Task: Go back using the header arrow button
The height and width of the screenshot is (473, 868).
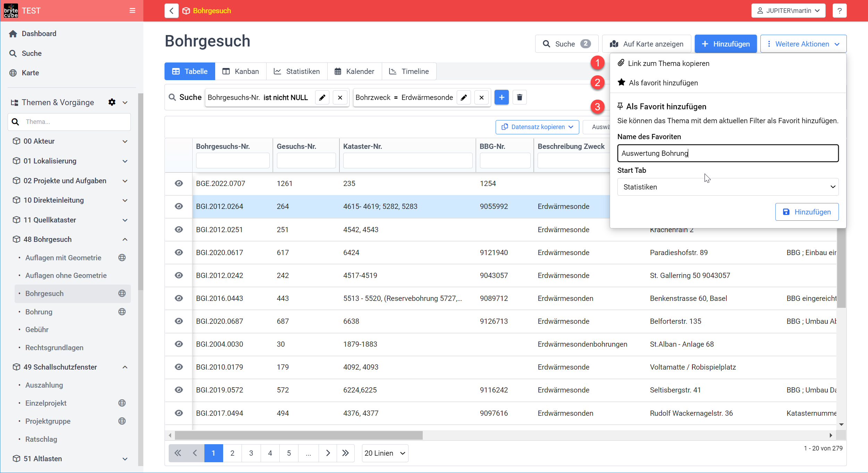Action: (171, 11)
